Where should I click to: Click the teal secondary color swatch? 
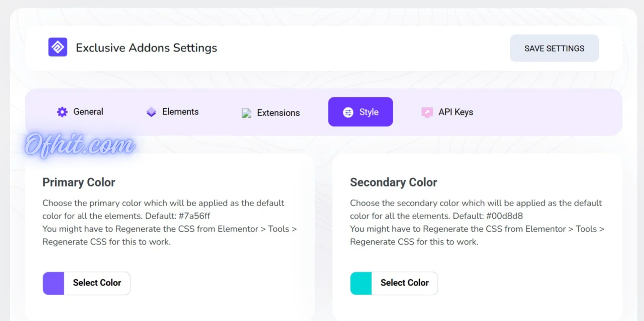[361, 283]
